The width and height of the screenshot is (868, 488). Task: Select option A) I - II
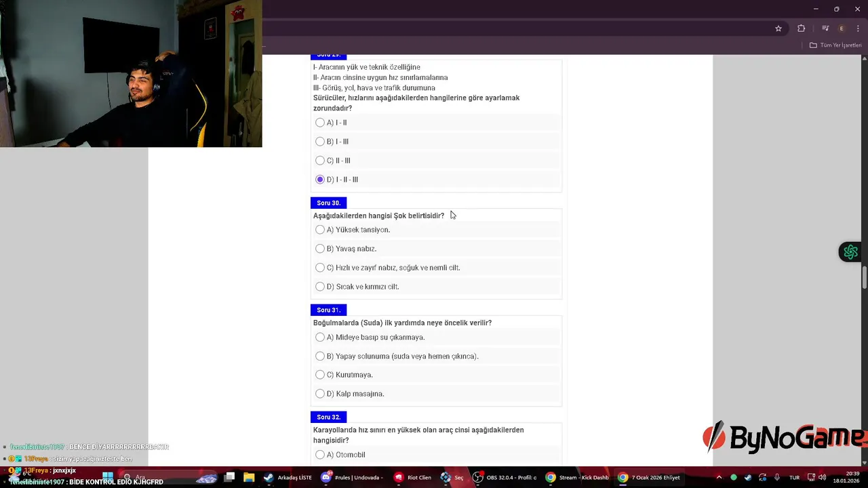pos(320,123)
